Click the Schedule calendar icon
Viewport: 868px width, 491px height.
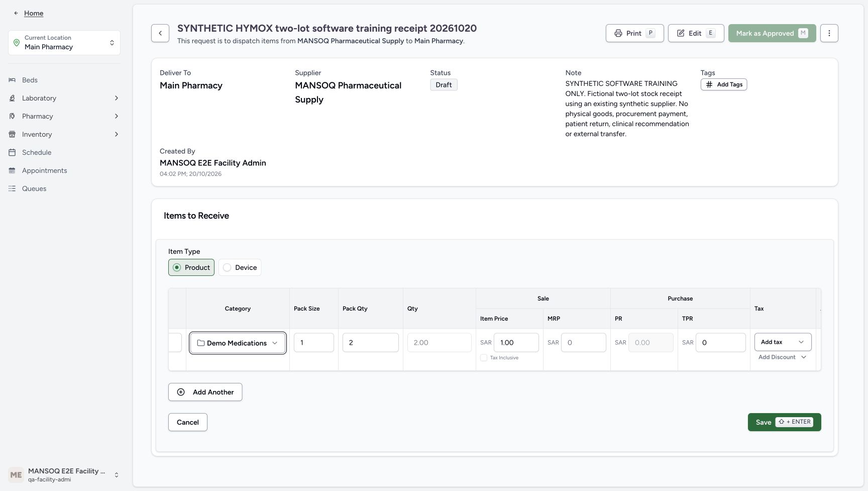pyautogui.click(x=12, y=152)
